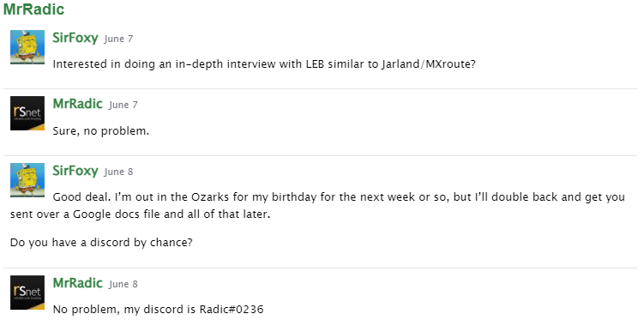This screenshot has width=644, height=326.
Task: Click MrRadic username above 'Sure, no problem.'
Action: pos(78,104)
